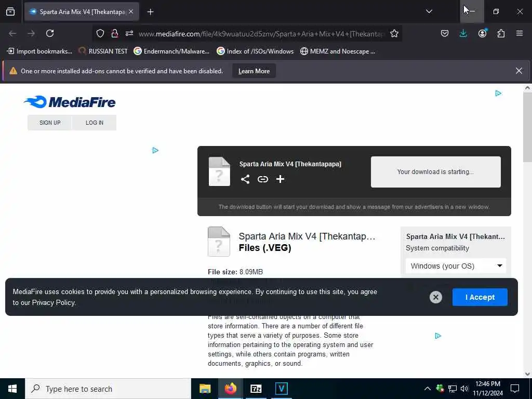Bookmark this page with star icon
The height and width of the screenshot is (399, 532).
pyautogui.click(x=394, y=33)
